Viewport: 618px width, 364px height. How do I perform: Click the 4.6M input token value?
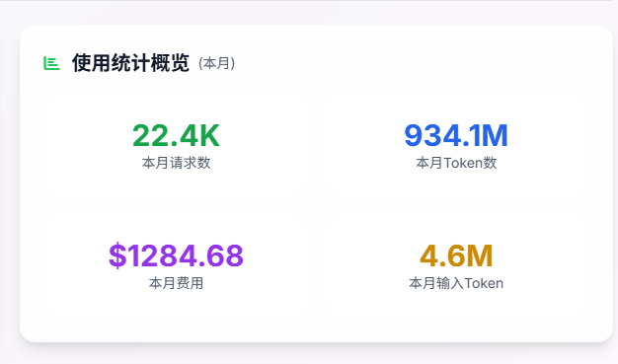coord(456,255)
